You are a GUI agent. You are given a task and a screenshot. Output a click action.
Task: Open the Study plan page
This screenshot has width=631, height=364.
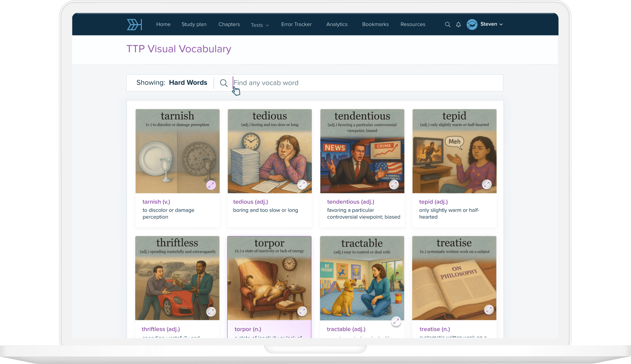point(194,25)
